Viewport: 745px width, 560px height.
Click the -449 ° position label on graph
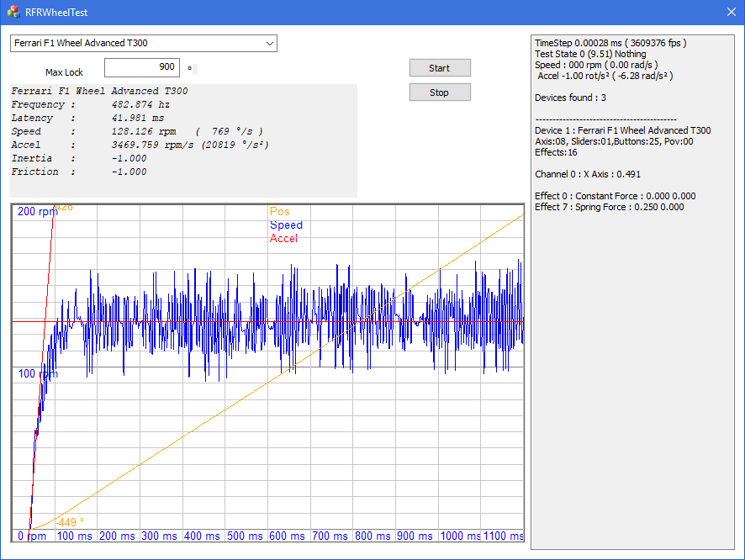point(69,522)
